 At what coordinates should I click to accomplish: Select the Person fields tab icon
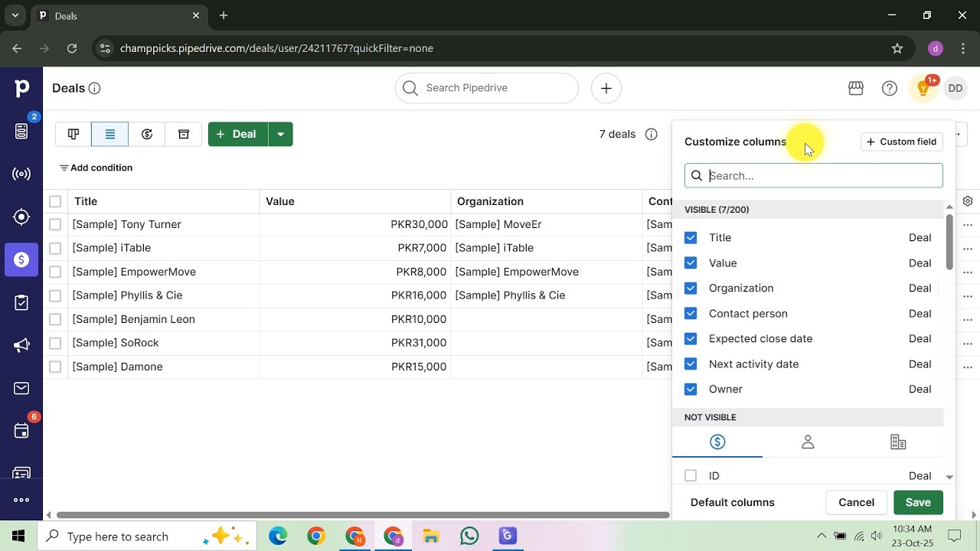point(808,442)
